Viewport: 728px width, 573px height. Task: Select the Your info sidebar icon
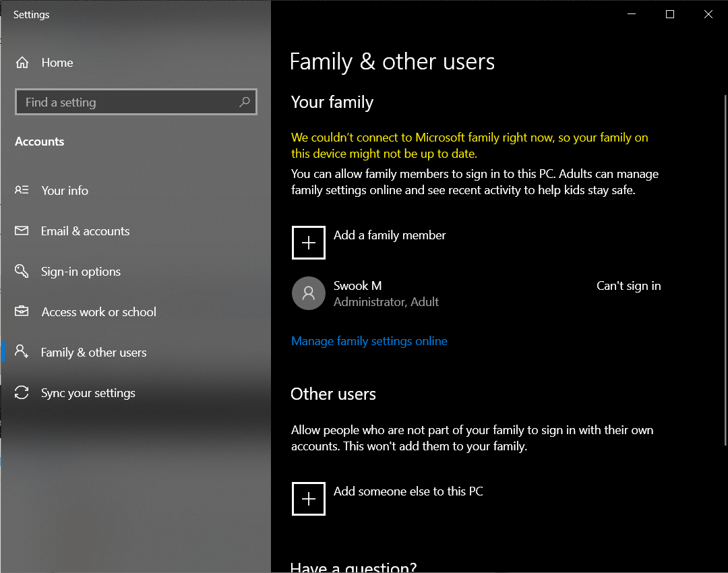pos(21,190)
